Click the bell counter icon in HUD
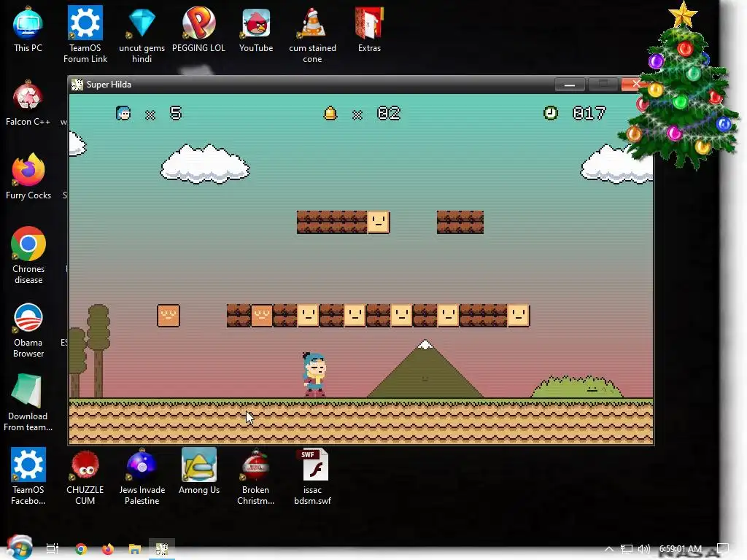The width and height of the screenshot is (747, 560). [330, 113]
